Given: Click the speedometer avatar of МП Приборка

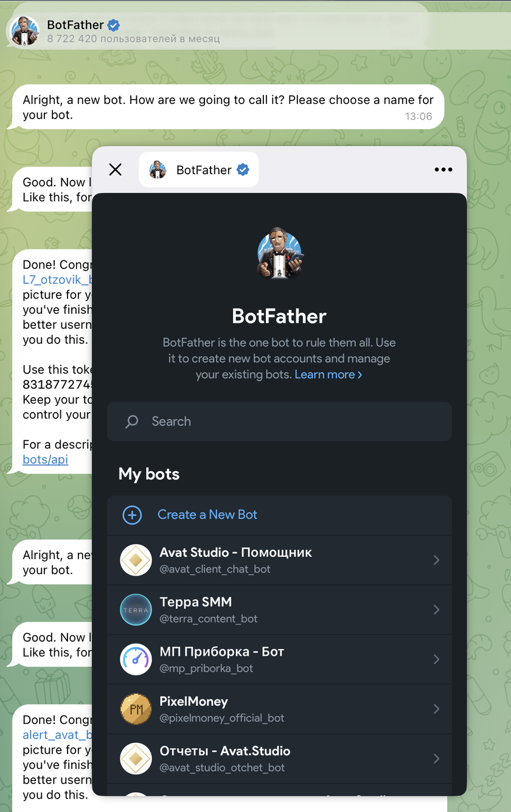Looking at the screenshot, I should (136, 659).
